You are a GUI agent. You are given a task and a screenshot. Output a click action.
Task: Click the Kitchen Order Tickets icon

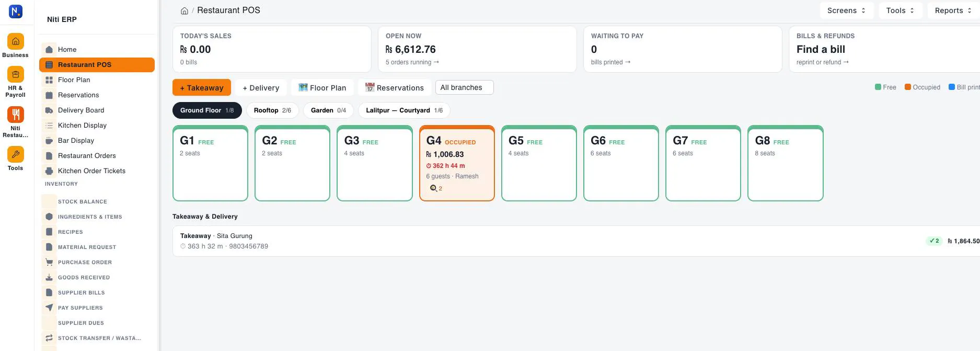(49, 171)
